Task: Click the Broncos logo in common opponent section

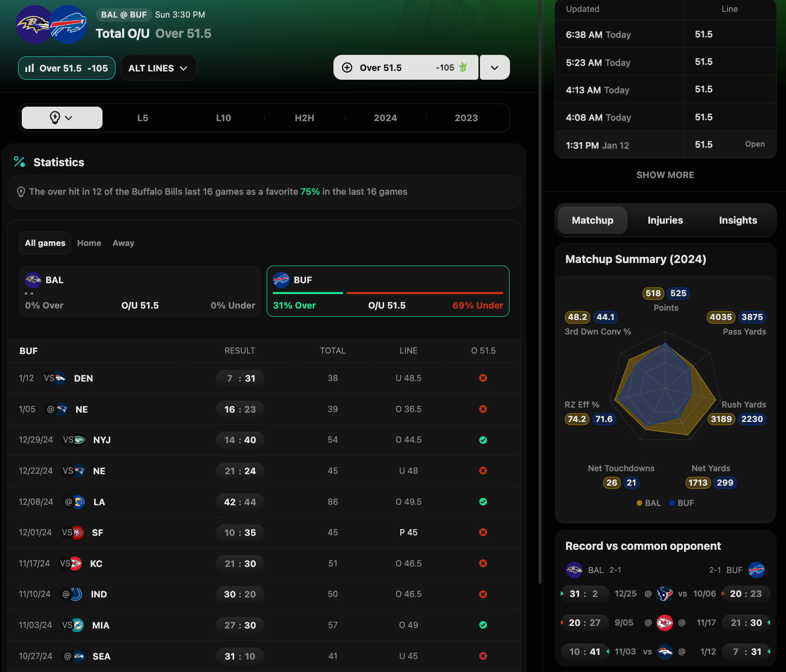Action: click(665, 652)
